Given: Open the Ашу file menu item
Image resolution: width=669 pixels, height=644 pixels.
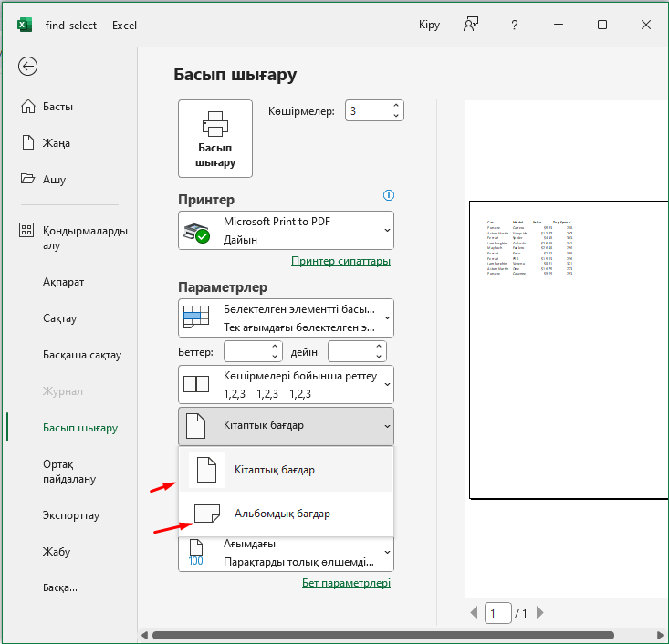Looking at the screenshot, I should click(43, 179).
